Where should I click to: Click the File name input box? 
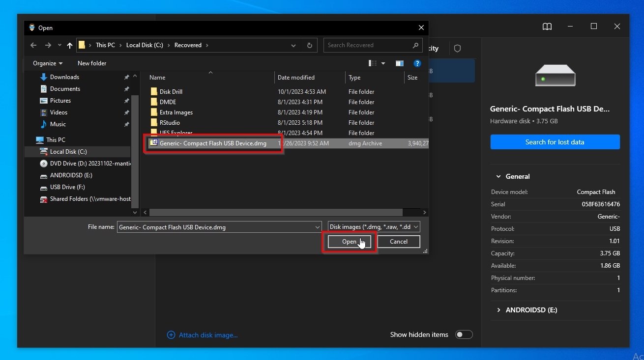pos(219,227)
